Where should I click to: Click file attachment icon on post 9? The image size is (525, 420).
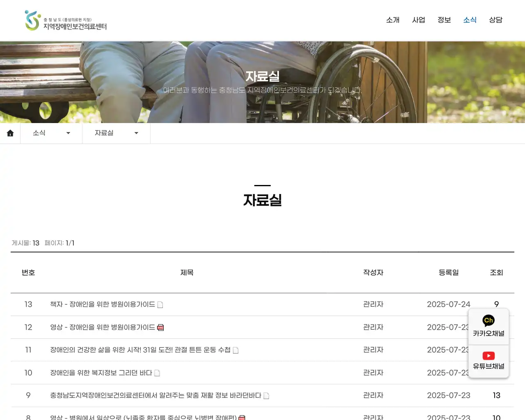click(x=266, y=396)
